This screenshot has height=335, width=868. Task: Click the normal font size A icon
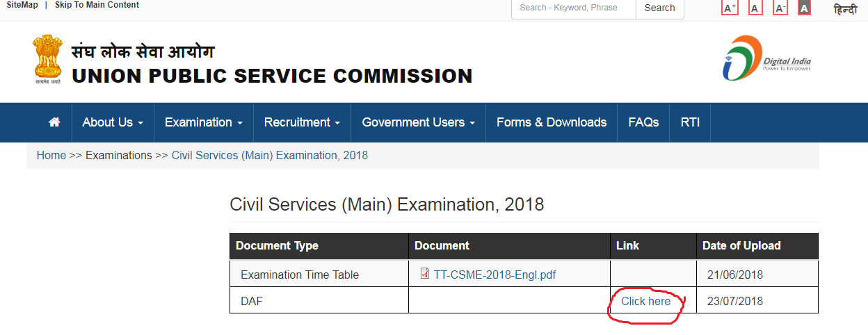point(755,8)
